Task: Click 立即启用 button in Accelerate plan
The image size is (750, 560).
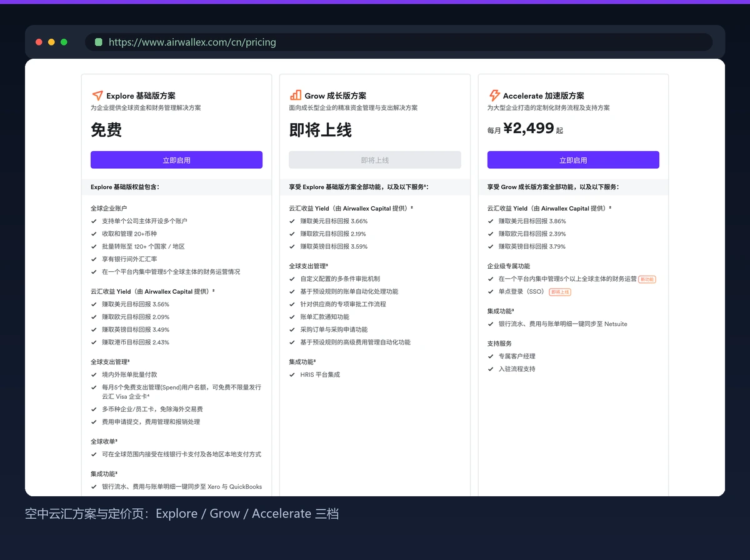Action: click(573, 160)
